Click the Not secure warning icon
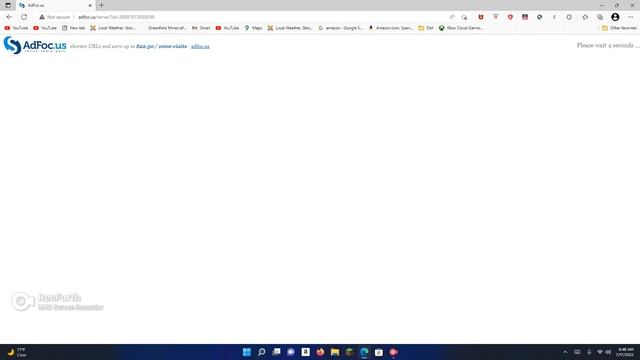Image resolution: width=640 pixels, height=360 pixels. (x=42, y=17)
